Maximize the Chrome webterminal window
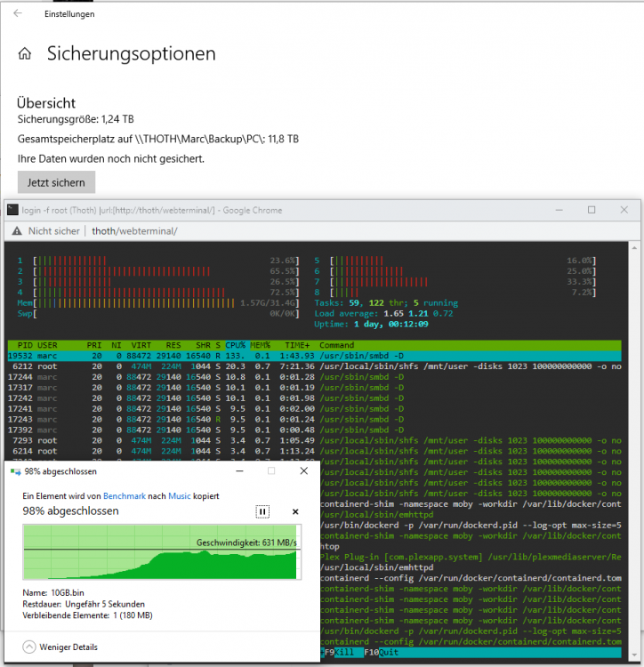Screen dimensions: 644x667 pyautogui.click(x=592, y=210)
